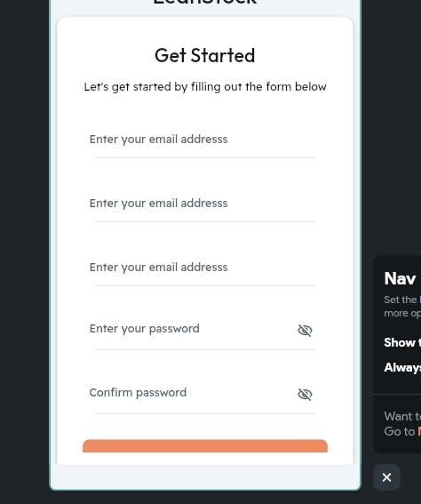Click the Get Started heading
The height and width of the screenshot is (504, 421).
pyautogui.click(x=205, y=55)
